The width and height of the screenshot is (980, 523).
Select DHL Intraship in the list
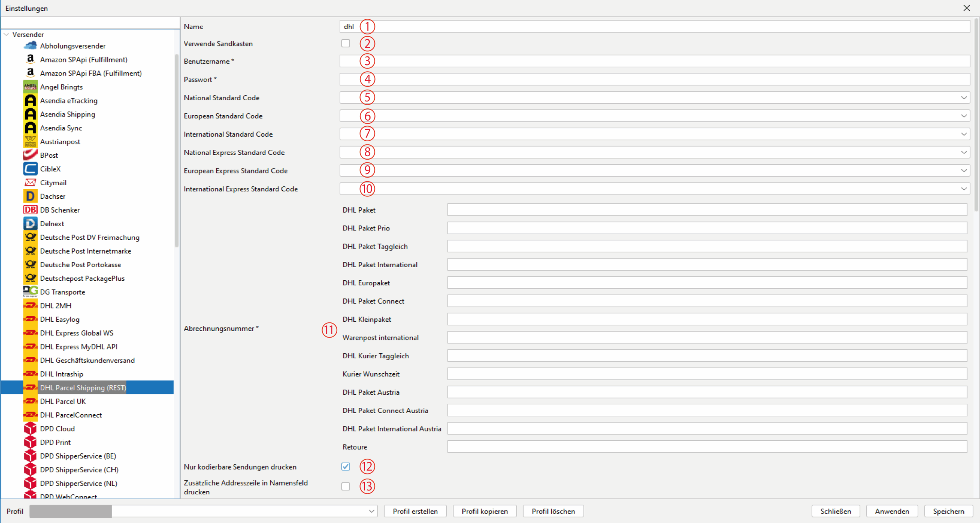pyautogui.click(x=62, y=374)
